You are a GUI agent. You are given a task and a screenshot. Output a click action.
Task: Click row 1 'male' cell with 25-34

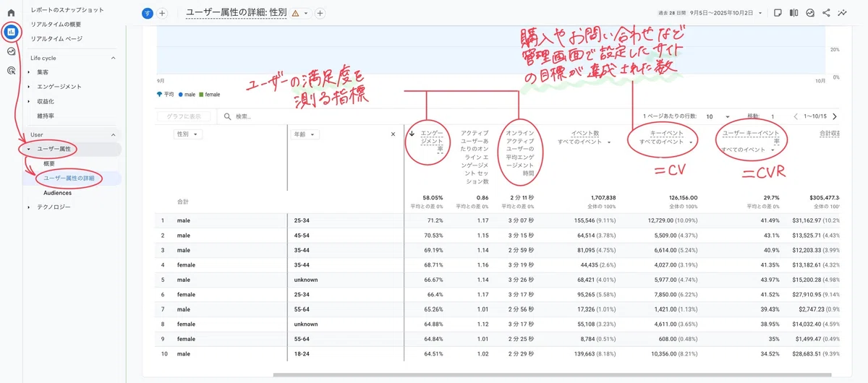pyautogui.click(x=184, y=220)
